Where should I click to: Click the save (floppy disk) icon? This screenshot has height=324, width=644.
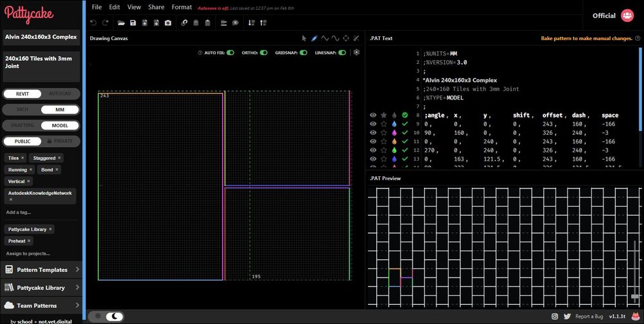[133, 23]
